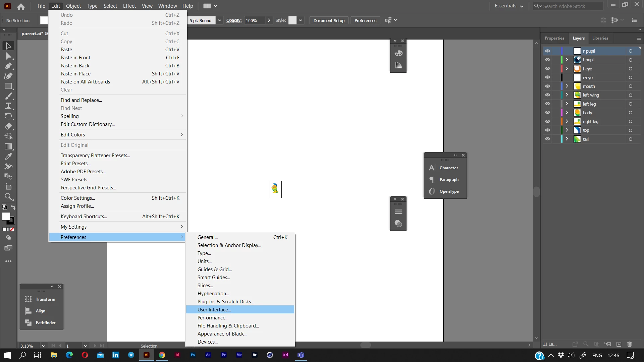Select the Direct Selection tool
The height and width of the screenshot is (362, 644).
tap(8, 56)
